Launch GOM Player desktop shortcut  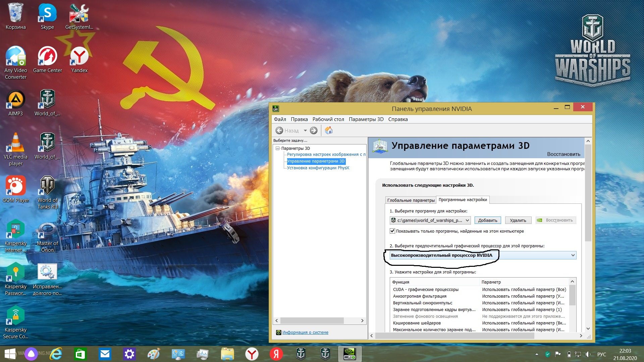coord(15,189)
